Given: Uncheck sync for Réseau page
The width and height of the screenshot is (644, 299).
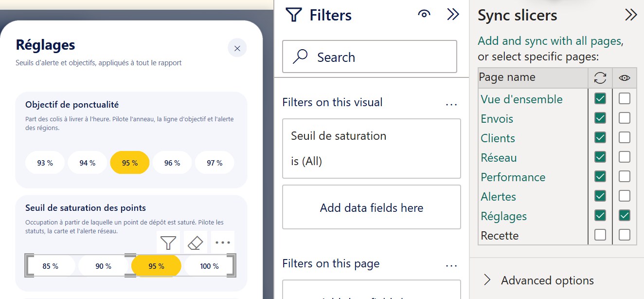Looking at the screenshot, I should [600, 157].
